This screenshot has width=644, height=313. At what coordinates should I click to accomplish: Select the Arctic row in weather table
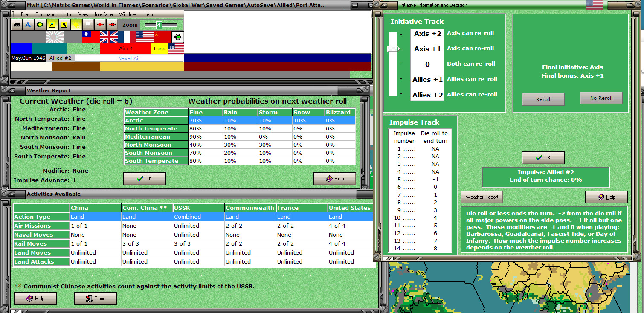[x=240, y=121]
